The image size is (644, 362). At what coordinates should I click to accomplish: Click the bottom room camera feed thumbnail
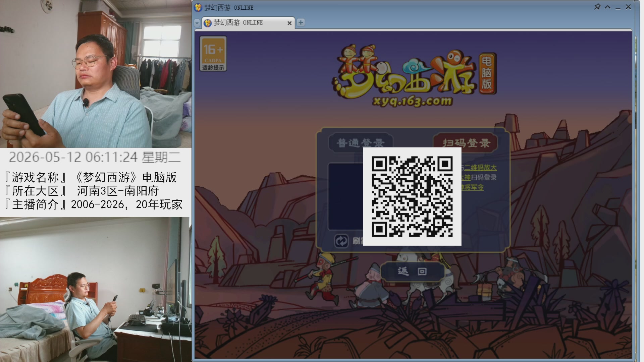[96, 289]
